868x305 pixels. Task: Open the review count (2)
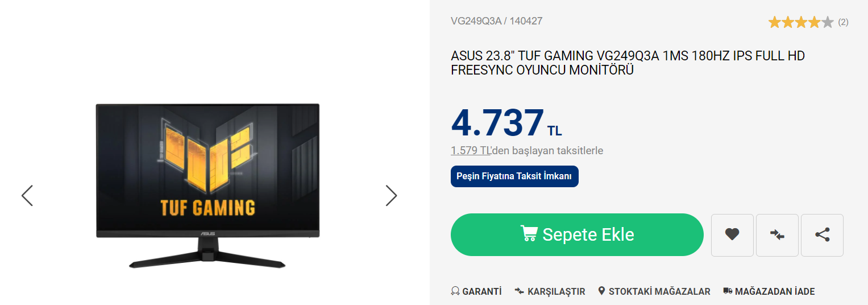point(843,22)
